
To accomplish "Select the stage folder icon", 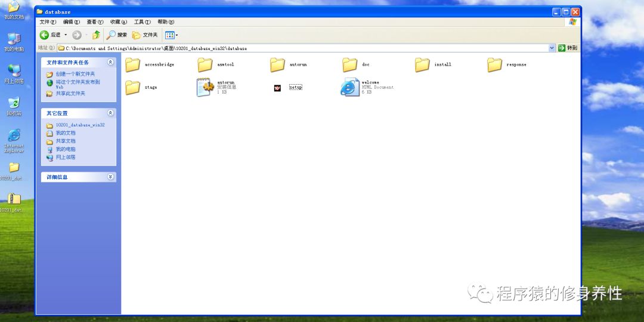I will (132, 88).
